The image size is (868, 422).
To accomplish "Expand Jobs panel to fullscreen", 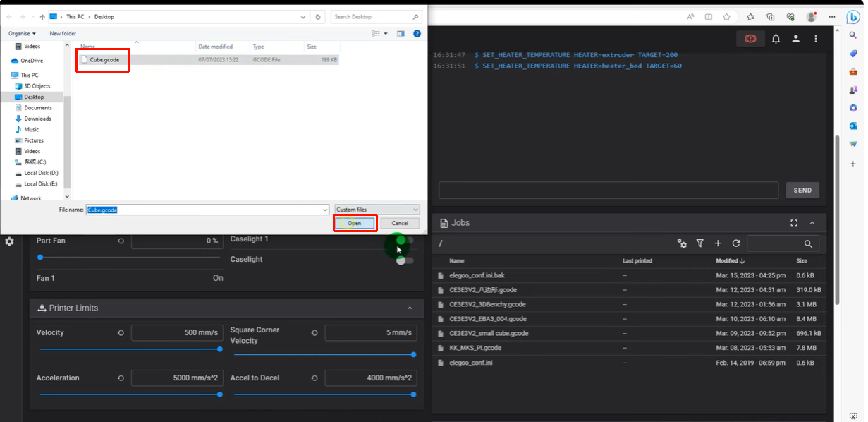I will pyautogui.click(x=794, y=223).
